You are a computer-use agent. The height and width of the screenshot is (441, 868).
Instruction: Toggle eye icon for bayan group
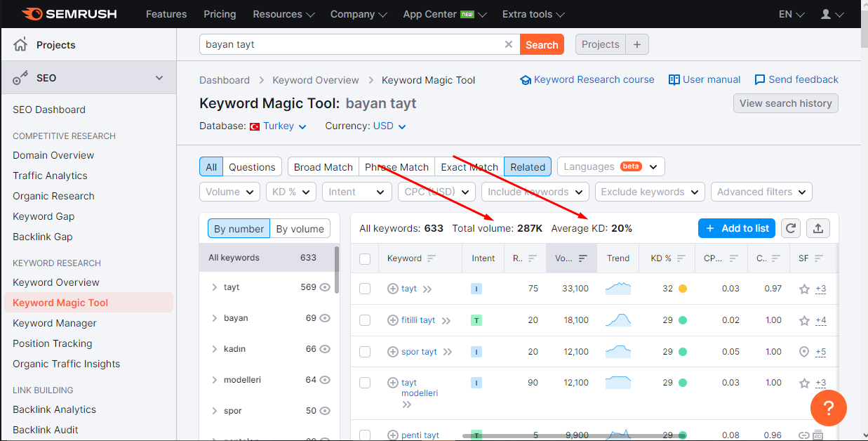tap(325, 318)
